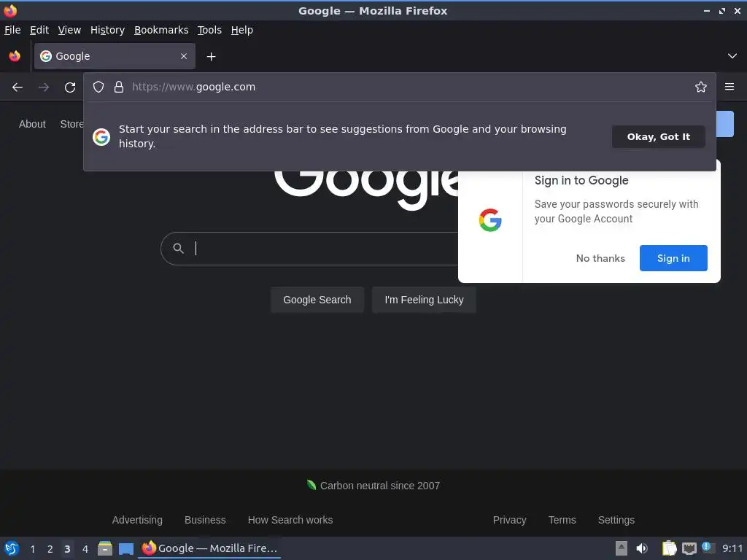The width and height of the screenshot is (747, 560).
Task: Open clipboard manager tray icon
Action: pyautogui.click(x=670, y=548)
